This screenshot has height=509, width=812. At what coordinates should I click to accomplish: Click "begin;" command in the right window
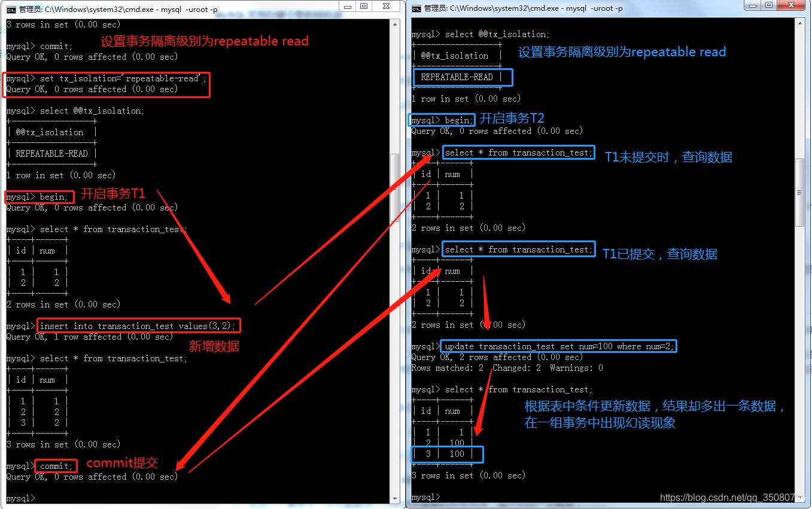click(x=442, y=120)
